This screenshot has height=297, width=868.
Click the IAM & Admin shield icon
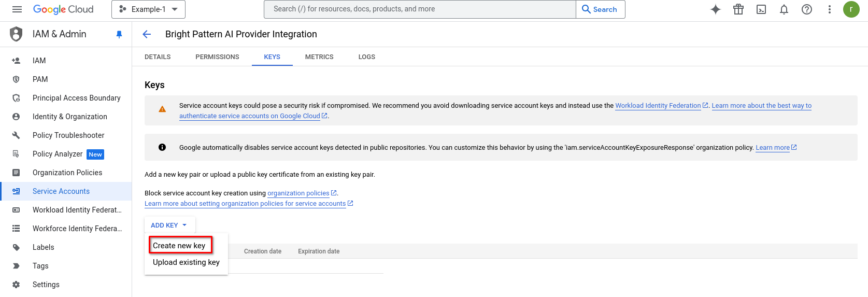(x=17, y=34)
